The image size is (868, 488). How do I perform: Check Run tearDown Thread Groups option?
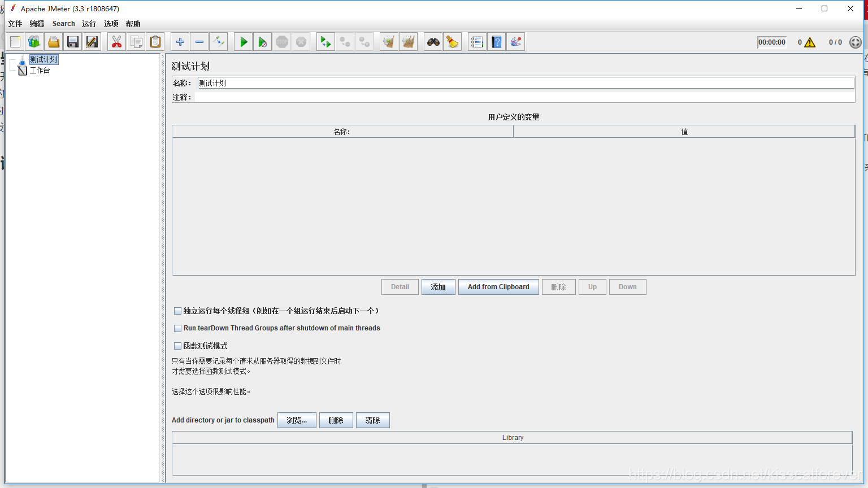177,328
